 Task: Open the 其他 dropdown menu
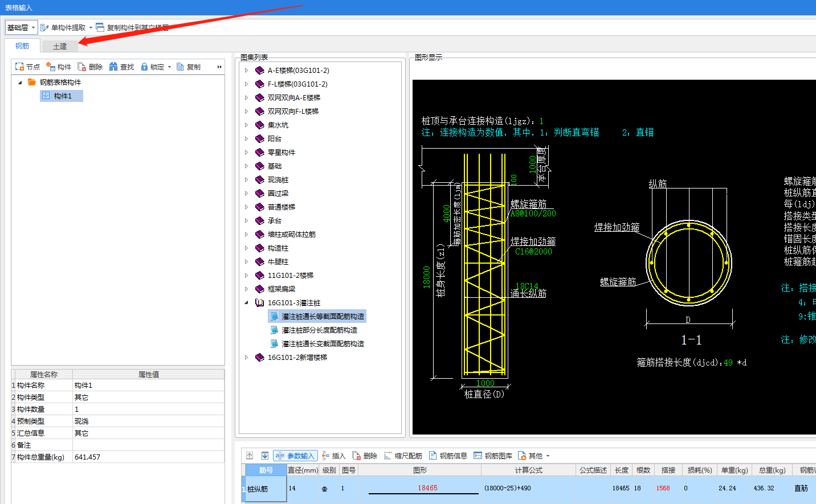point(533,456)
